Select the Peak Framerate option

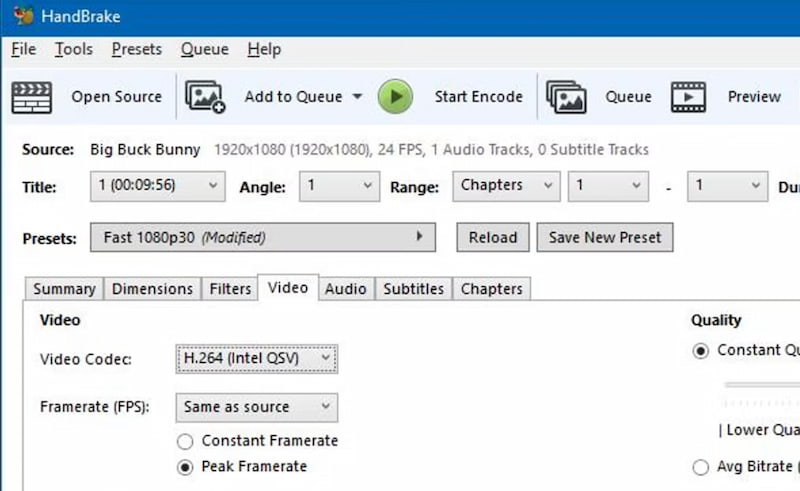click(x=185, y=467)
